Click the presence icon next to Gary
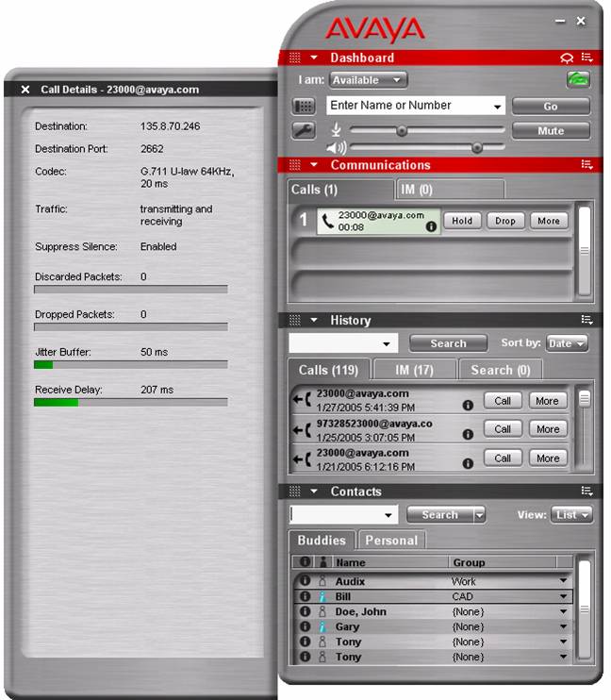The height and width of the screenshot is (700, 611). click(x=322, y=626)
